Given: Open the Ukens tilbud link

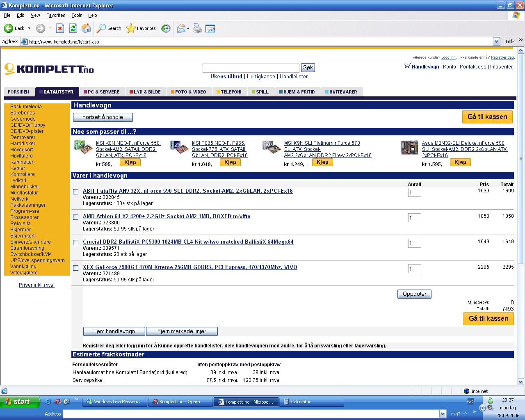Looking at the screenshot, I should (x=226, y=77).
